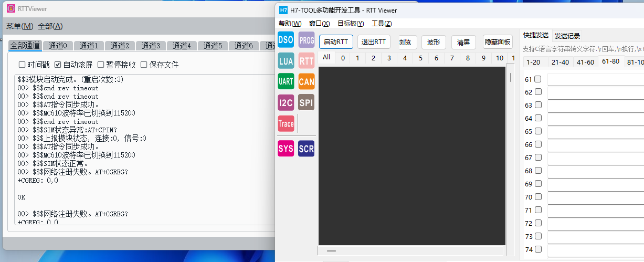Enable 暂停接收 pause receiving checkbox
Image resolution: width=644 pixels, height=262 pixels.
pos(101,65)
